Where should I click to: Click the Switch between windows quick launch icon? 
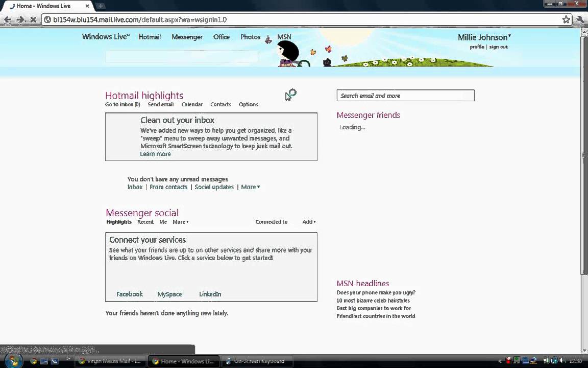point(55,361)
